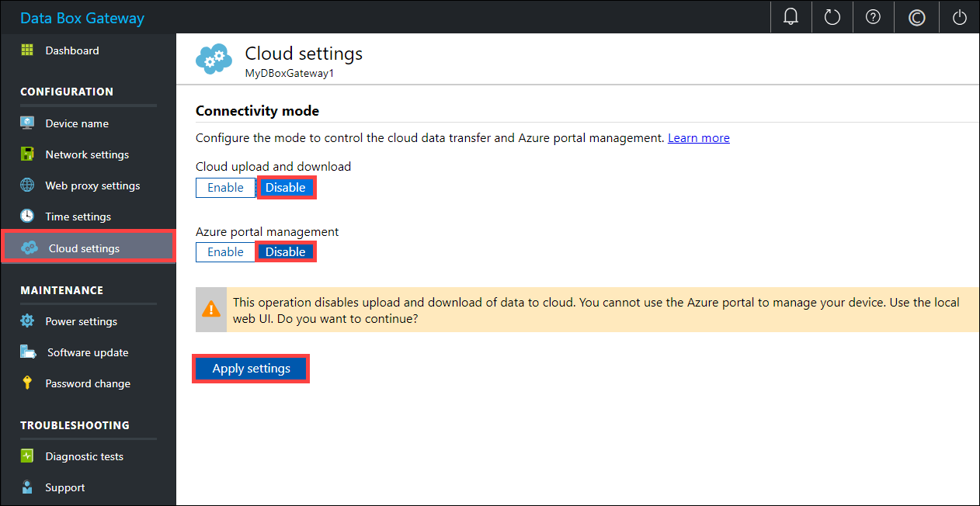Click Apply settings button

pos(251,369)
